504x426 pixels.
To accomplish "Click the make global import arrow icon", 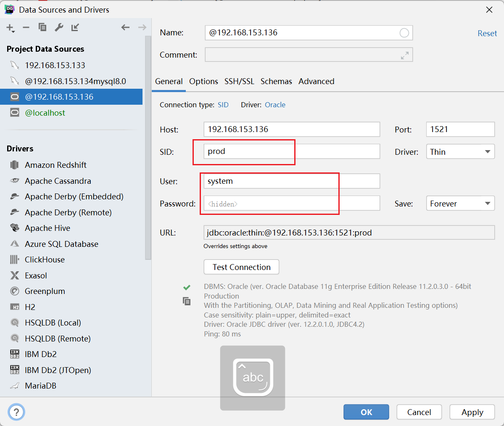I will [x=75, y=28].
